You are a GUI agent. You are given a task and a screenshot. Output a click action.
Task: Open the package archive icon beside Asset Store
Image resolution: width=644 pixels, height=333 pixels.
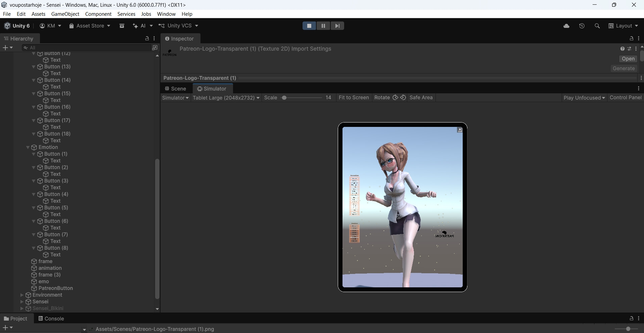pyautogui.click(x=122, y=26)
